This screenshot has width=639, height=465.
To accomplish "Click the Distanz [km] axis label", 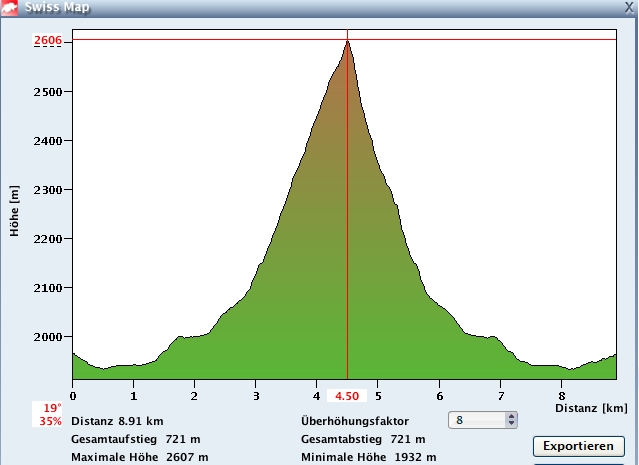I will pyautogui.click(x=590, y=408).
